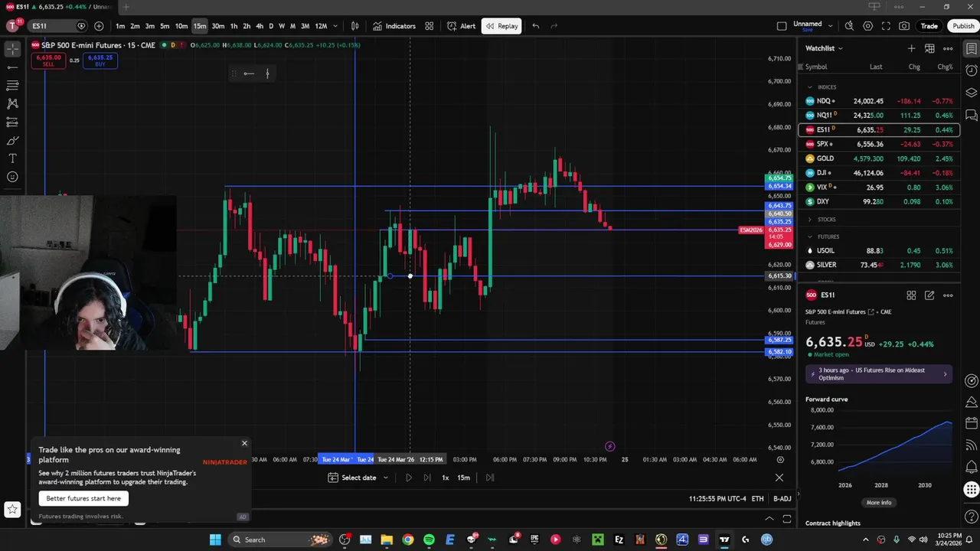Select the brush drawing tool
Screen dimensions: 980x551
point(12,141)
